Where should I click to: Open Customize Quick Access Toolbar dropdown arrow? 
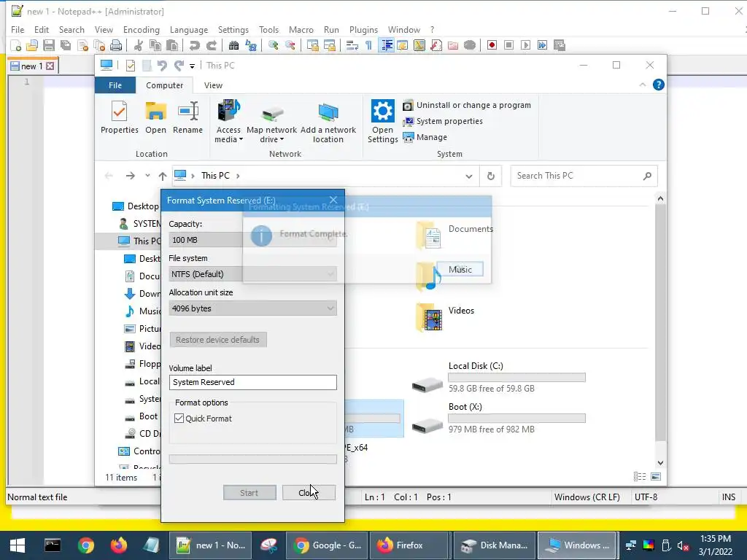192,66
